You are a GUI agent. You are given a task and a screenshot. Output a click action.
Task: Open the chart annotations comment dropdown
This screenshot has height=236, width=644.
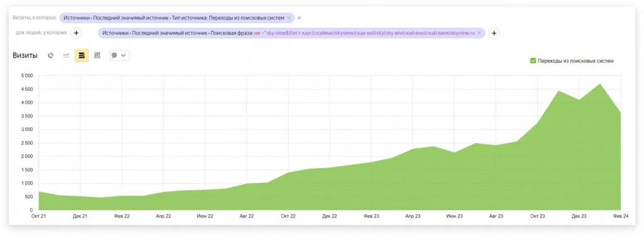pos(119,55)
